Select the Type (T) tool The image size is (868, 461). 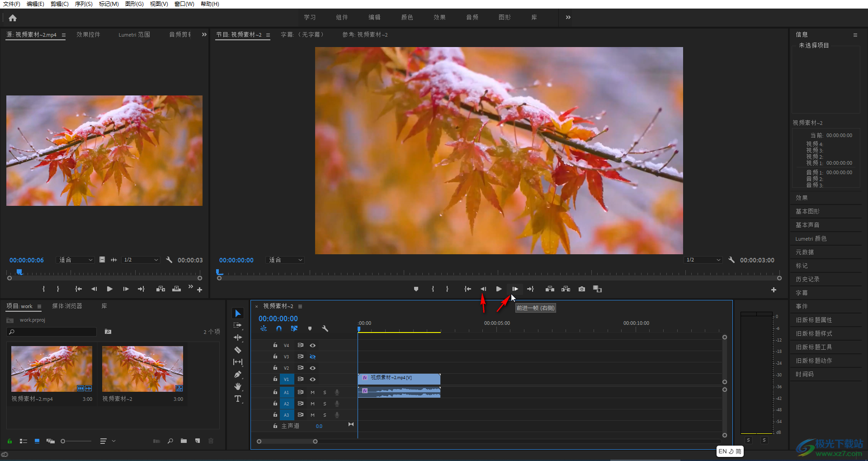238,399
